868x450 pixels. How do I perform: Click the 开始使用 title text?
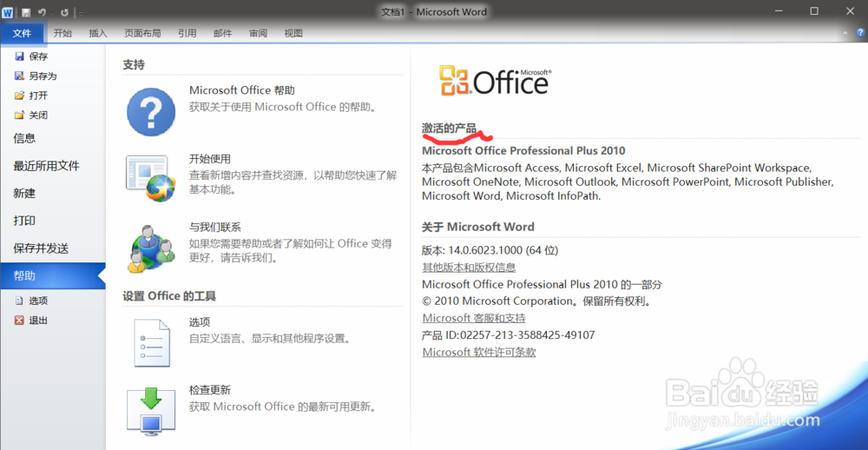pos(210,159)
